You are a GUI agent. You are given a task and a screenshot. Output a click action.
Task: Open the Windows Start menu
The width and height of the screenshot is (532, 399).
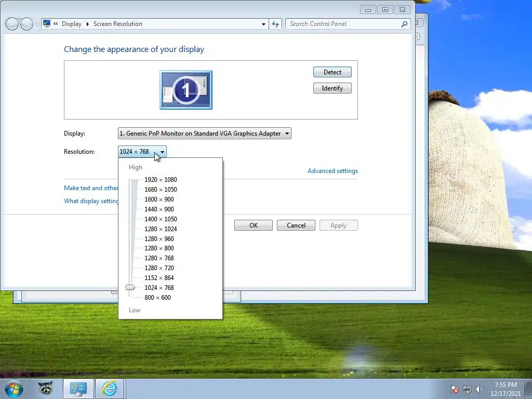click(14, 389)
